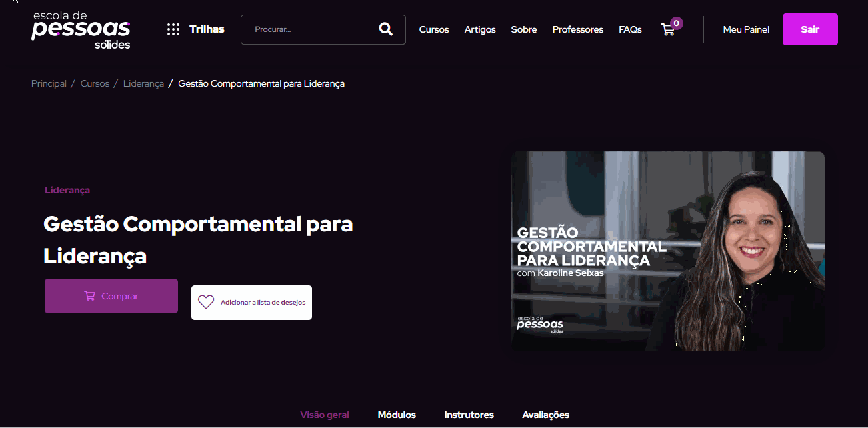
Task: Open the Cursos nav item
Action: (x=434, y=29)
